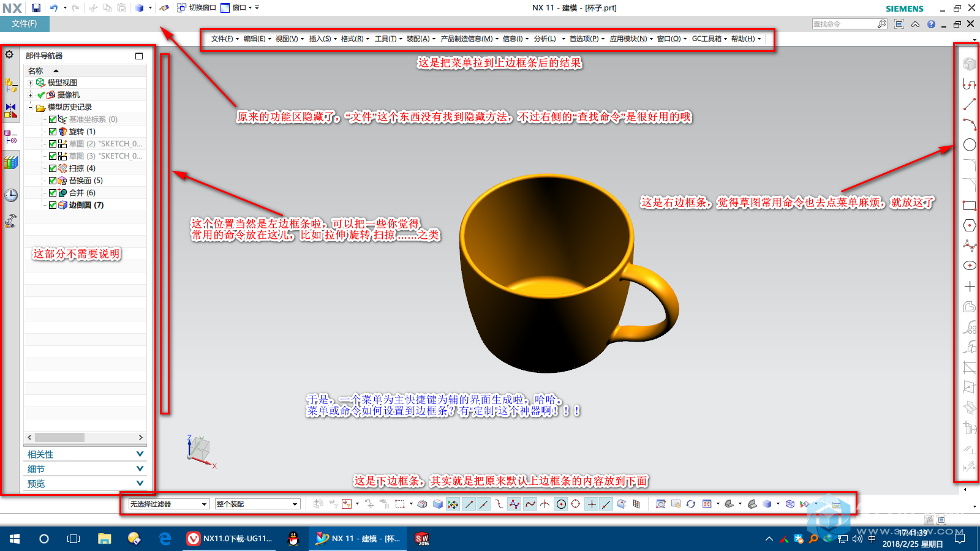The width and height of the screenshot is (980, 551).
Task: Open the 装配(A) menu
Action: (x=420, y=39)
